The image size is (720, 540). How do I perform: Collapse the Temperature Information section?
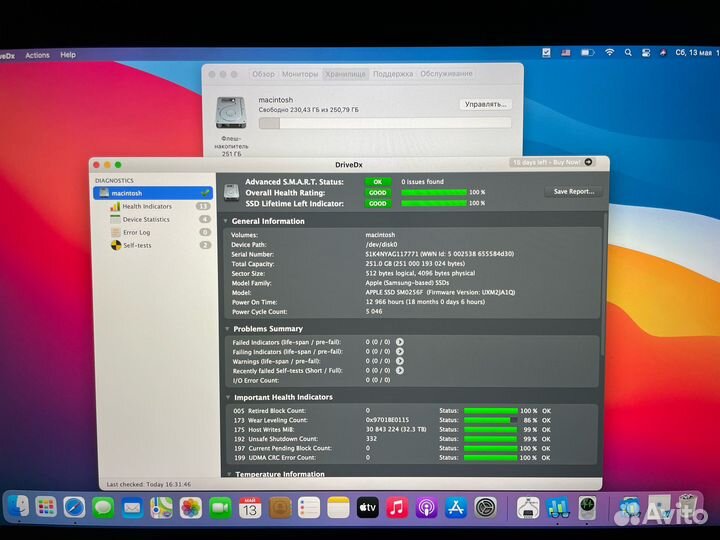tap(229, 474)
